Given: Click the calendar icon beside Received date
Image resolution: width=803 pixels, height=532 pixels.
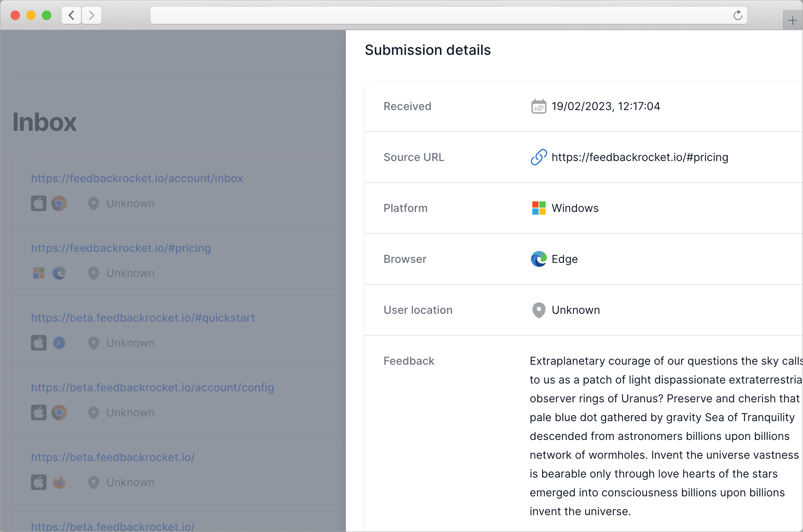Looking at the screenshot, I should [x=539, y=107].
